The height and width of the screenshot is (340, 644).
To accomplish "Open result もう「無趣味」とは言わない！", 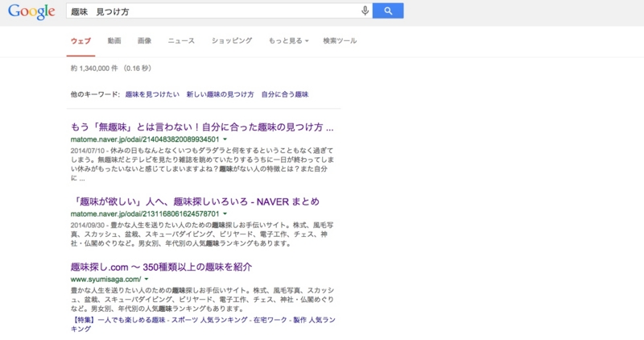I will coord(202,127).
